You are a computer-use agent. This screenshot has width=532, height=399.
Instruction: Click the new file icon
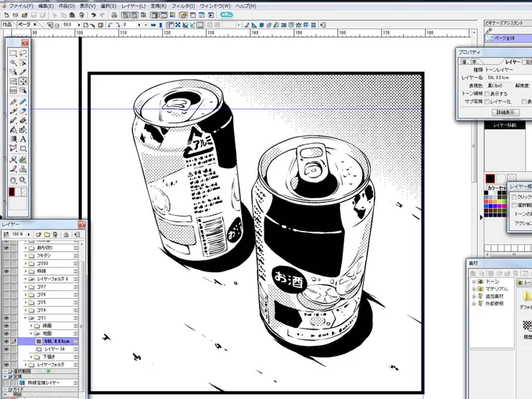tap(6, 15)
